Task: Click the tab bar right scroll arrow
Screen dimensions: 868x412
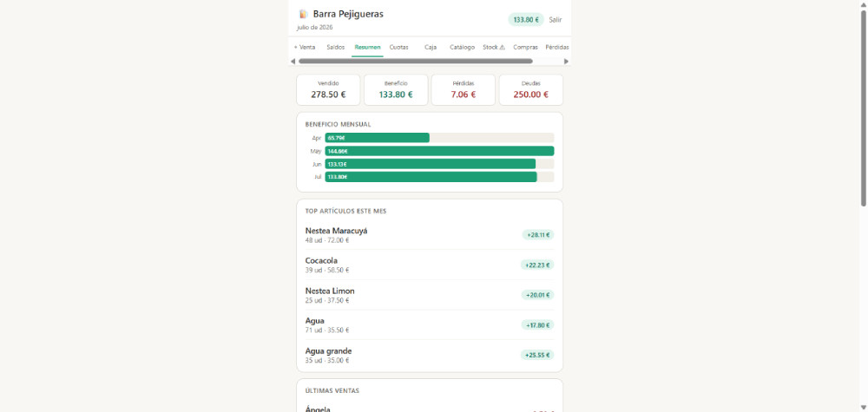Action: pyautogui.click(x=566, y=62)
